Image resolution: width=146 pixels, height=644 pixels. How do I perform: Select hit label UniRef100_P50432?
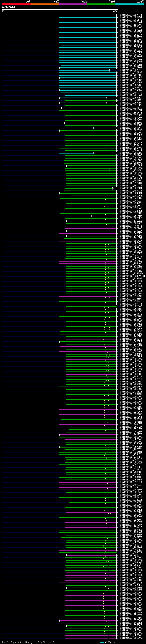pos(131,304)
